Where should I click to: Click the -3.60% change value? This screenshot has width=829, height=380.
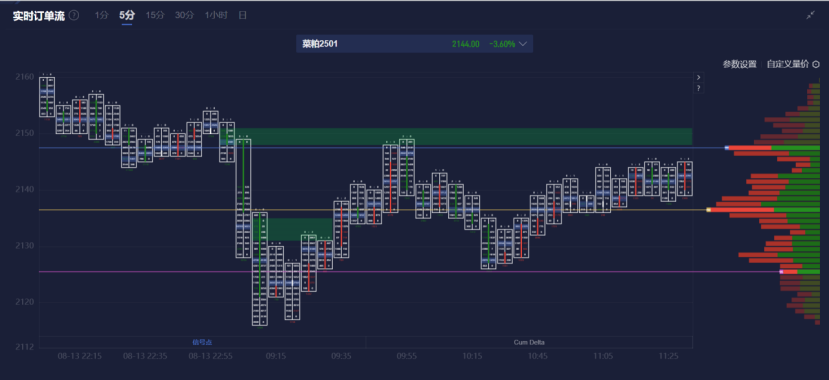(502, 44)
